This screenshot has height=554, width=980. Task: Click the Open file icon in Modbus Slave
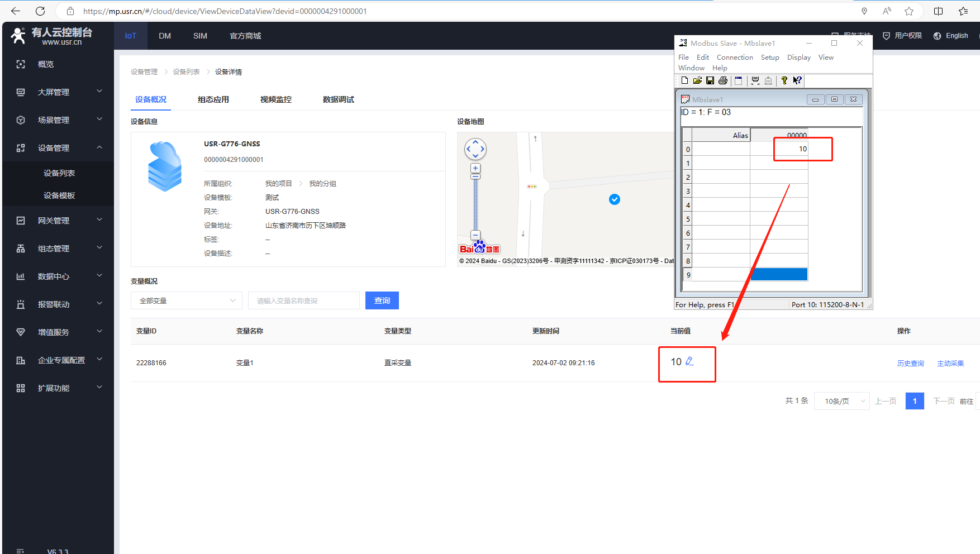[697, 80]
